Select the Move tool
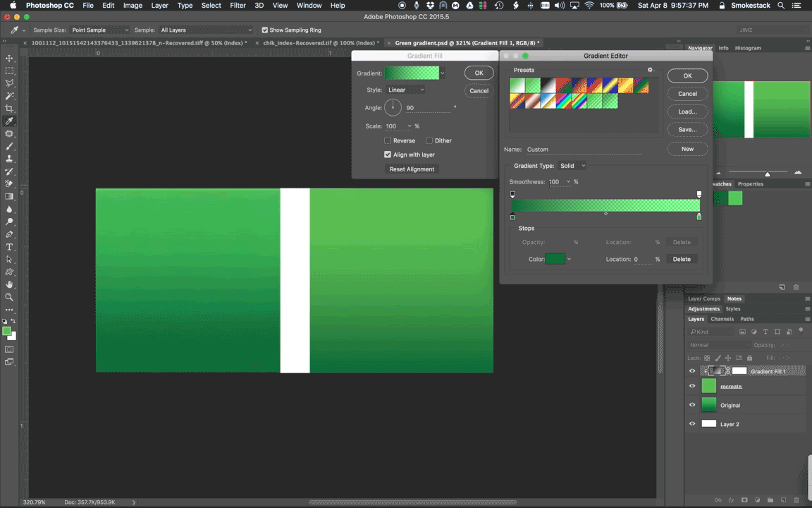This screenshot has width=812, height=508. (9, 58)
